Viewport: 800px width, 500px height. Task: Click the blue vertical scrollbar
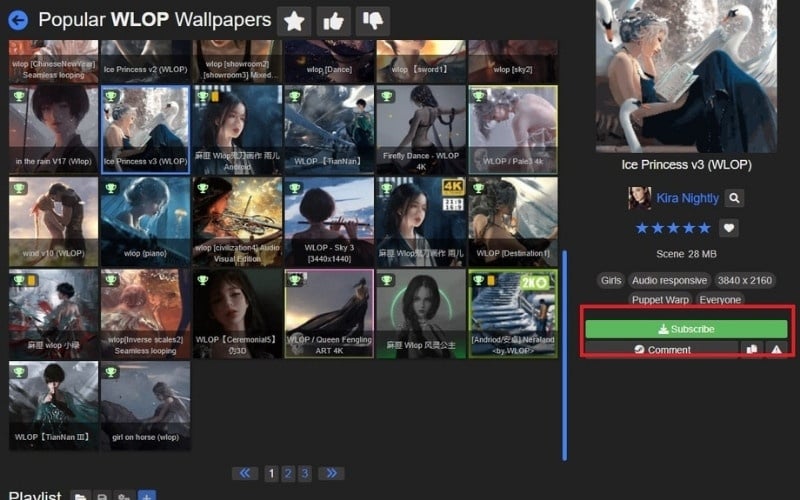click(x=564, y=350)
